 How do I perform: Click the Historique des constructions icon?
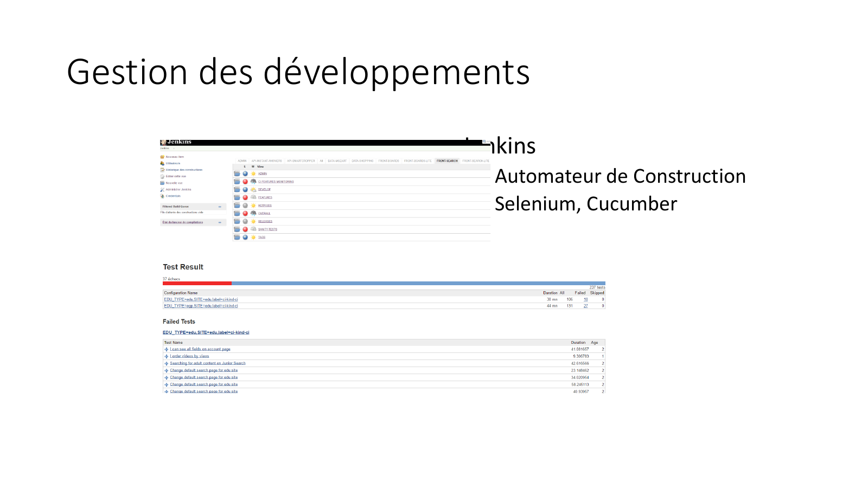pos(162,170)
